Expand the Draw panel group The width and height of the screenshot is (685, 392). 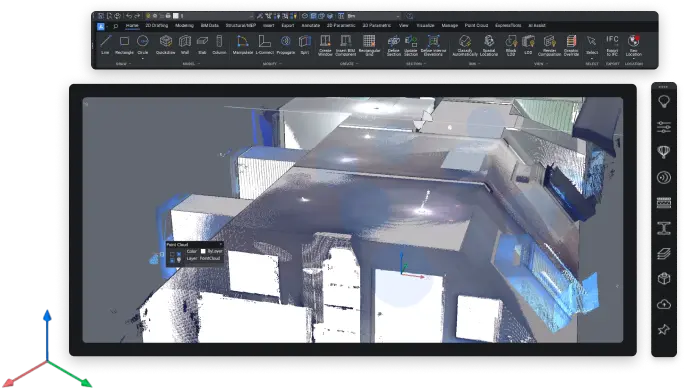coord(123,64)
